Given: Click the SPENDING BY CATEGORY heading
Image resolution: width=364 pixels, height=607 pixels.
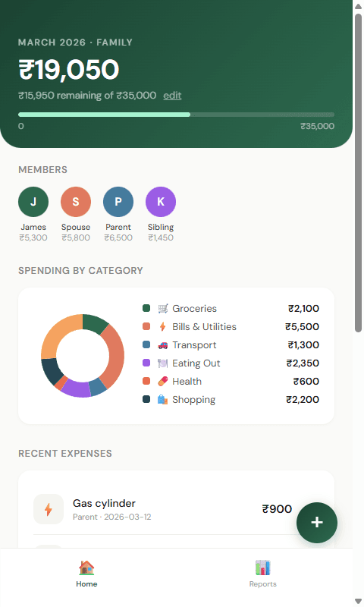Looking at the screenshot, I should click(x=80, y=271).
